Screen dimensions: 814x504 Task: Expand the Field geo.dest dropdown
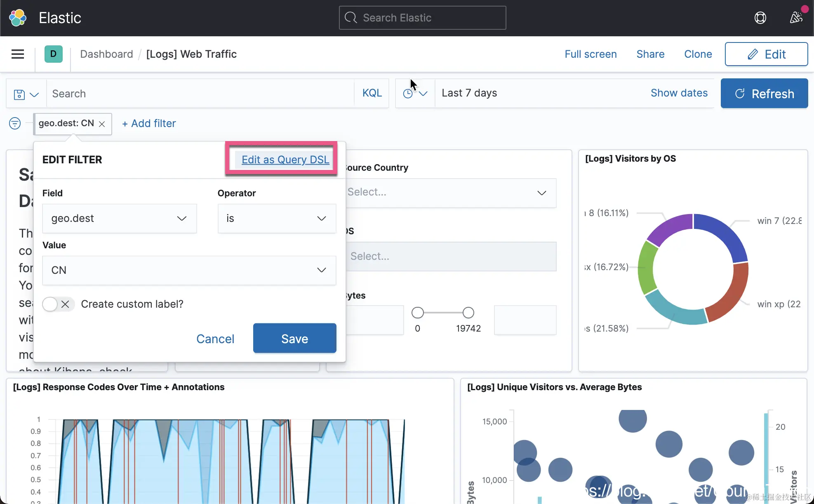click(x=120, y=219)
